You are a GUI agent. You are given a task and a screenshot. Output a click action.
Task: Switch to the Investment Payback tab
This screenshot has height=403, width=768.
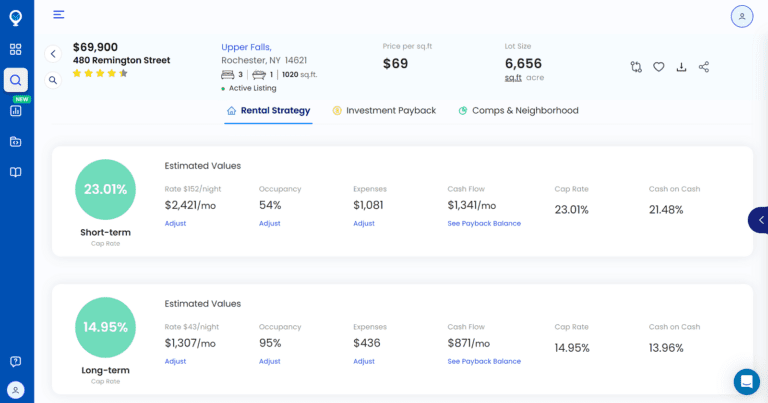tap(384, 111)
